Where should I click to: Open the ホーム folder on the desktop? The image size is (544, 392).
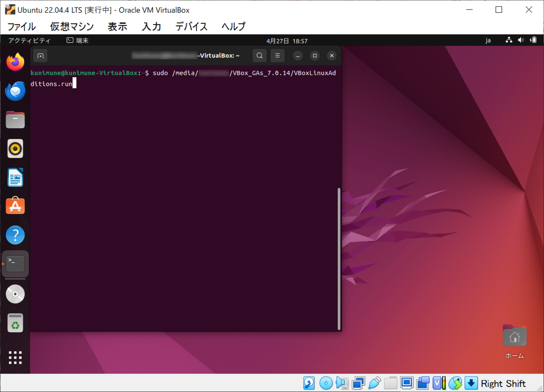coord(515,341)
